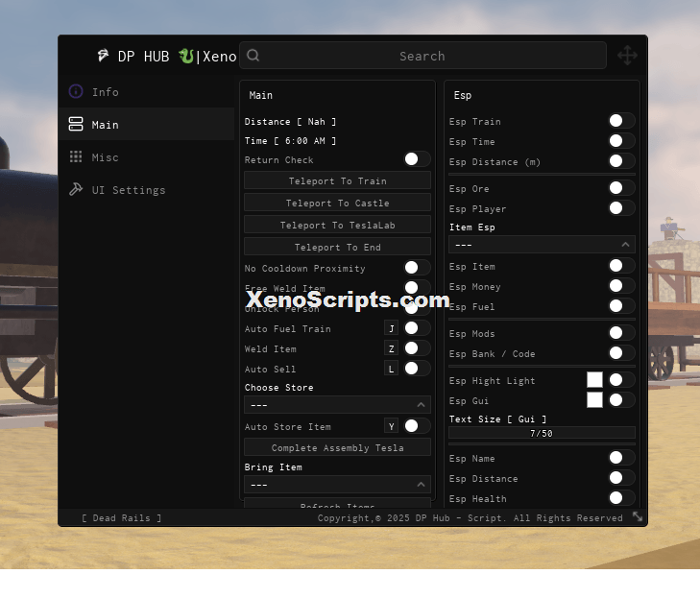The width and height of the screenshot is (700, 598).
Task: Click the Time [ 6:00 AM ] text
Action: [290, 140]
